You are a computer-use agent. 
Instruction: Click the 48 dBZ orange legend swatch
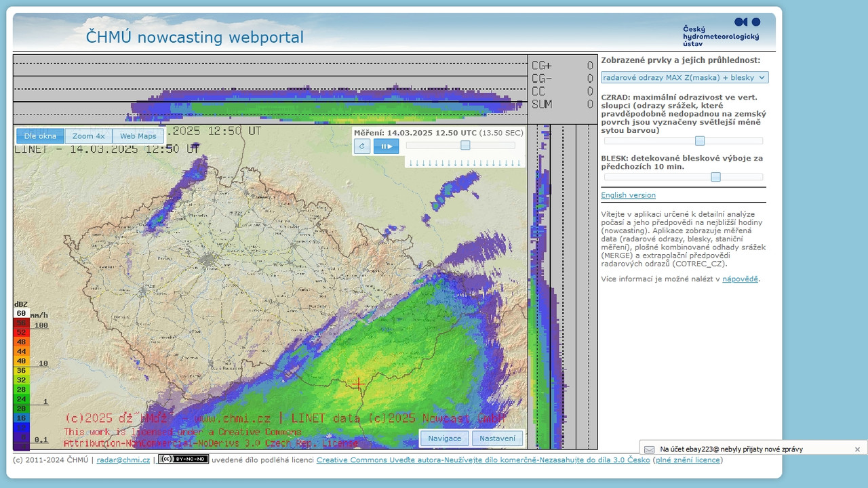pos(21,342)
